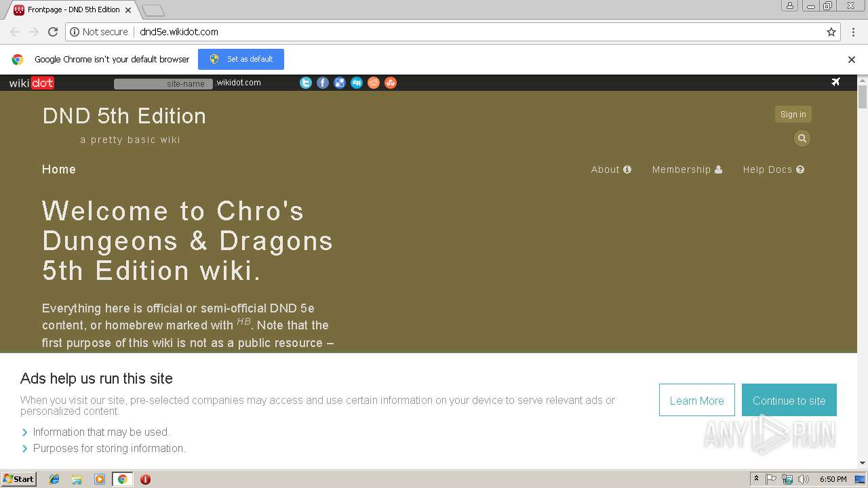Click the Reddit share icon
Viewport: 868px width, 488px height.
click(374, 83)
